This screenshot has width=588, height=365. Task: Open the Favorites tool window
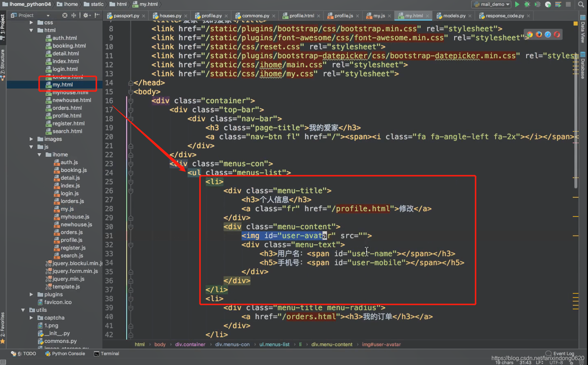(3, 327)
